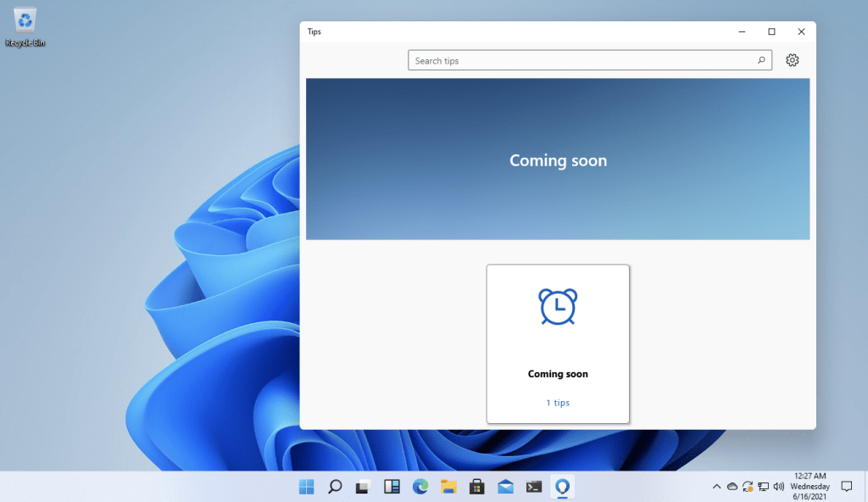
Task: Open the Tips app settings gear
Action: (x=792, y=60)
